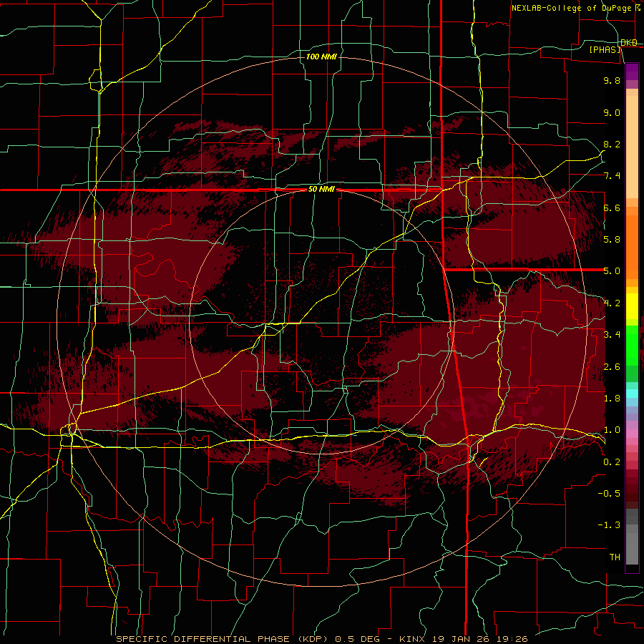
Task: Click the 2.6 legend scale value
Action: (612, 367)
